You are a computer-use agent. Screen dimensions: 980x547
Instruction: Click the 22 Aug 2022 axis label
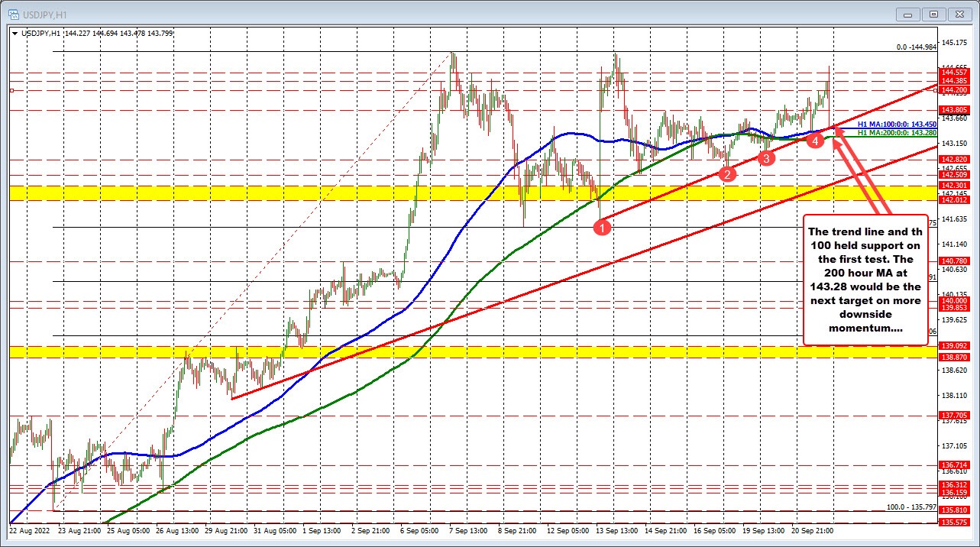(30, 530)
